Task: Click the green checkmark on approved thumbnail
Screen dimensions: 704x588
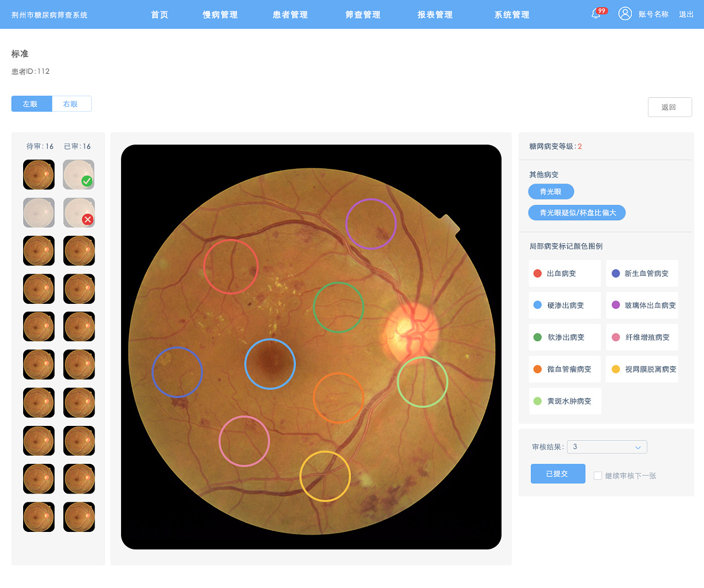Action: coord(86,181)
